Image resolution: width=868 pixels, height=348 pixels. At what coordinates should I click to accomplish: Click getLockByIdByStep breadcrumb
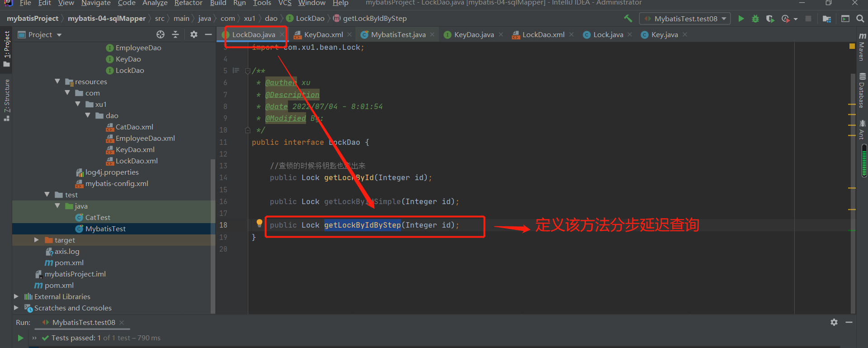(x=370, y=19)
